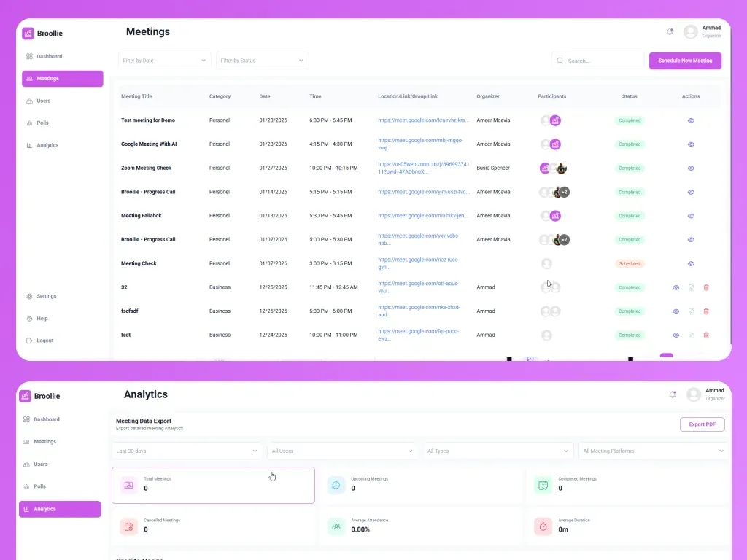The height and width of the screenshot is (560, 747).
Task: View the Meeting Check scheduled meeting
Action: 691,263
